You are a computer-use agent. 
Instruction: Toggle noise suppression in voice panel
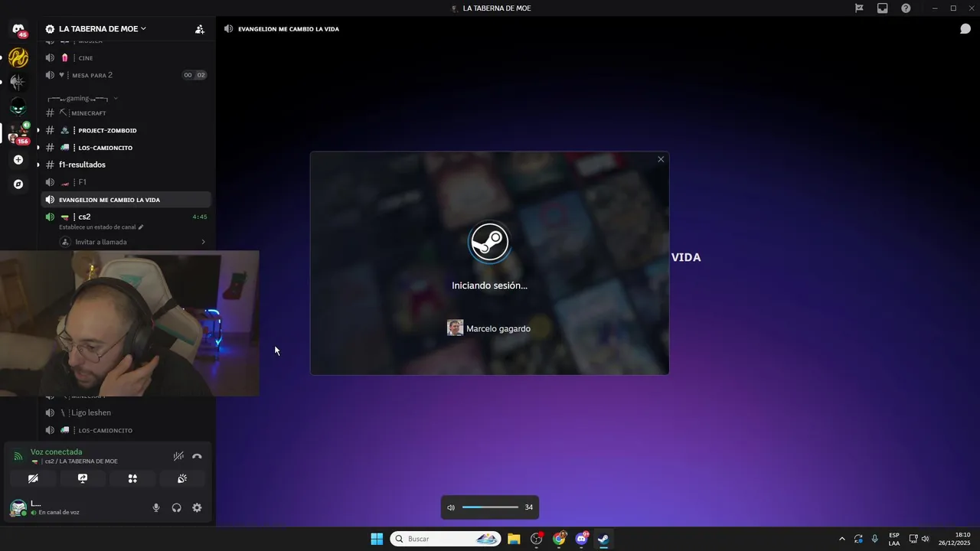(x=178, y=456)
